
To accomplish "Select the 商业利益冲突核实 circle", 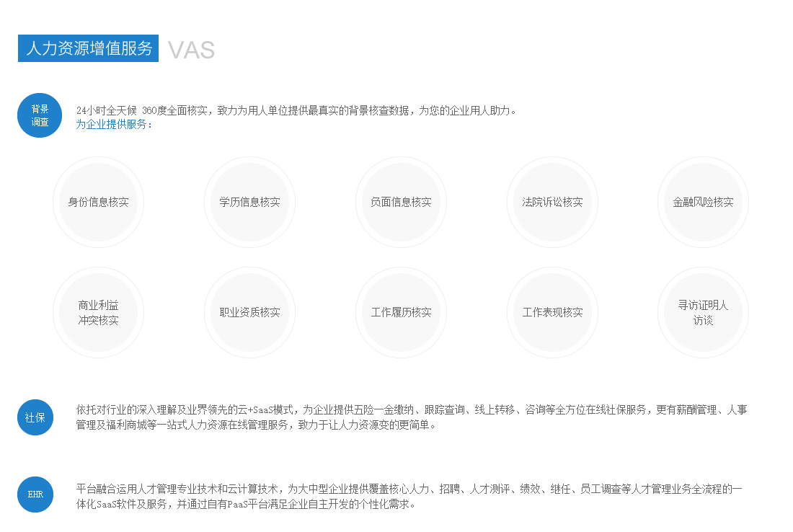I will click(x=98, y=313).
